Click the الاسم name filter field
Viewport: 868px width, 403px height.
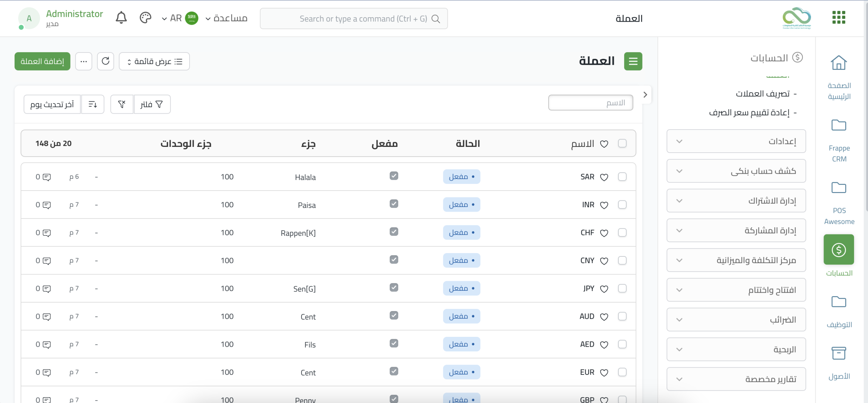590,103
